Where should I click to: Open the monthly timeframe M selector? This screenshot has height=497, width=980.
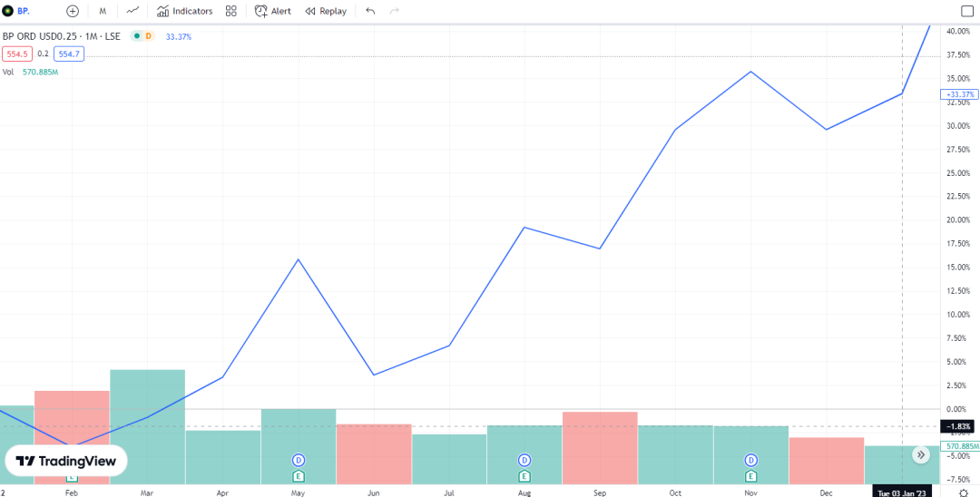click(103, 11)
